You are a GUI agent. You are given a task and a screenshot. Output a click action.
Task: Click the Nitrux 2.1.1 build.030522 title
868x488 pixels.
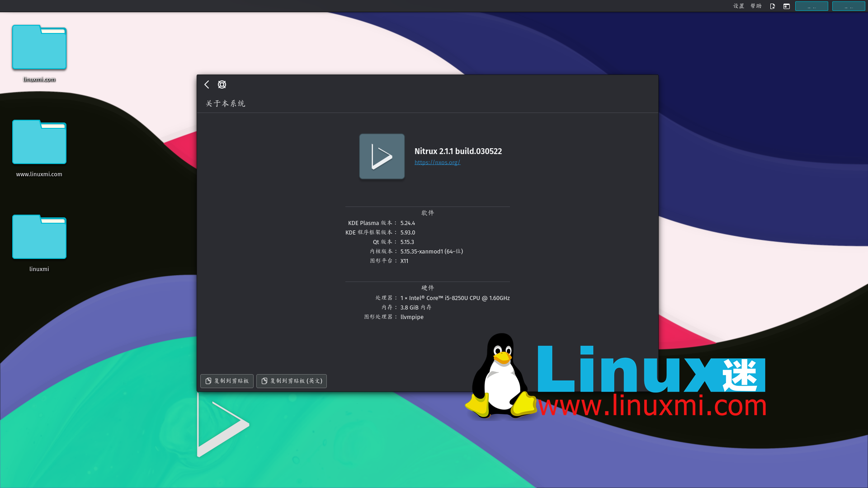coord(458,151)
